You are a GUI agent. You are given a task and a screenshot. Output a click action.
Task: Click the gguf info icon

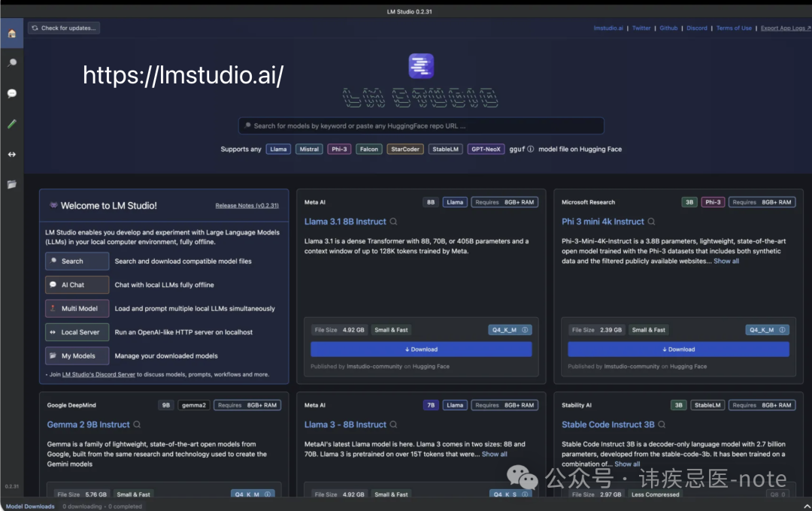(530, 149)
